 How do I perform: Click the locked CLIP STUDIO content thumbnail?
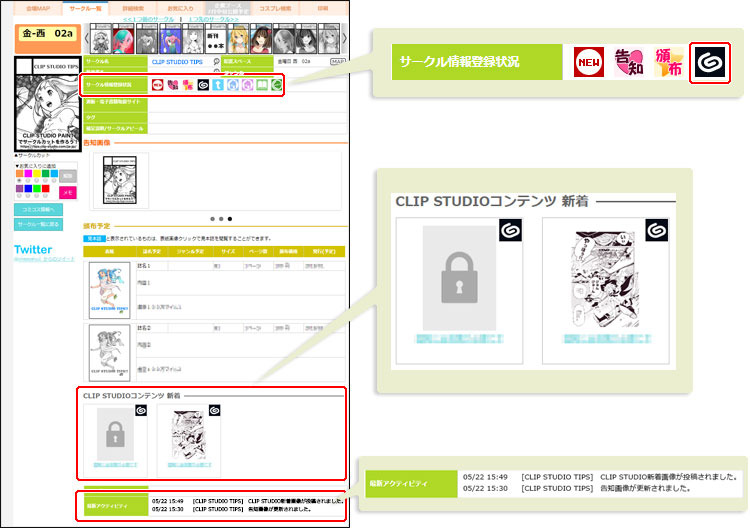point(115,434)
